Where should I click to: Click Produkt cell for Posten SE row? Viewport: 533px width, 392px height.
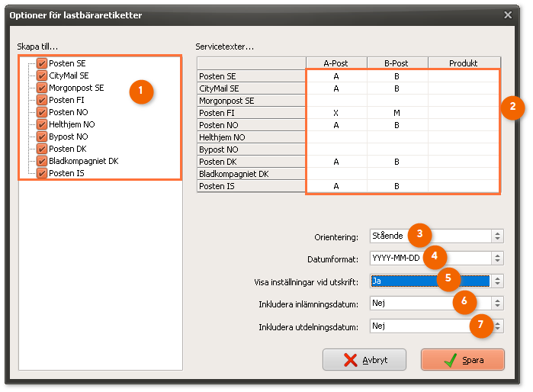464,76
